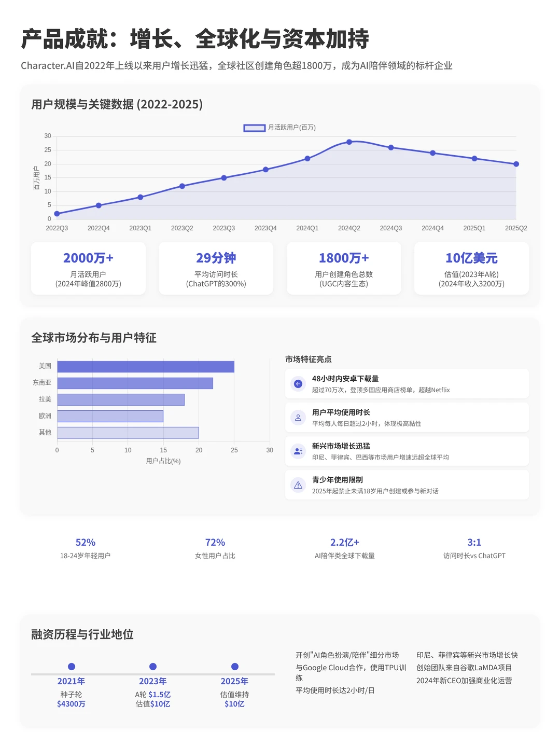Image resolution: width=560 pixels, height=747 pixels.
Task: Click the 2023Q4 x-axis label
Action: 265,228
